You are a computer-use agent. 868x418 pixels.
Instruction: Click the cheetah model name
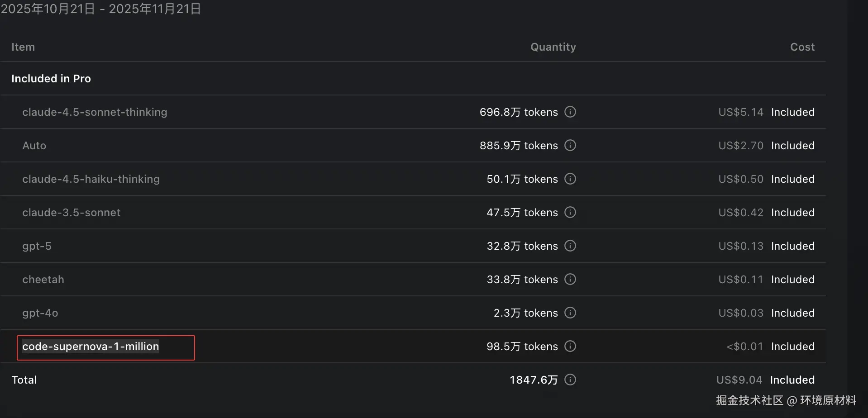pos(43,280)
